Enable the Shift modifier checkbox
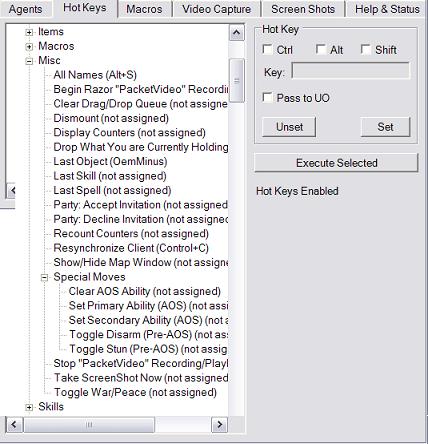Image resolution: width=428 pixels, height=444 pixels. pyautogui.click(x=366, y=50)
